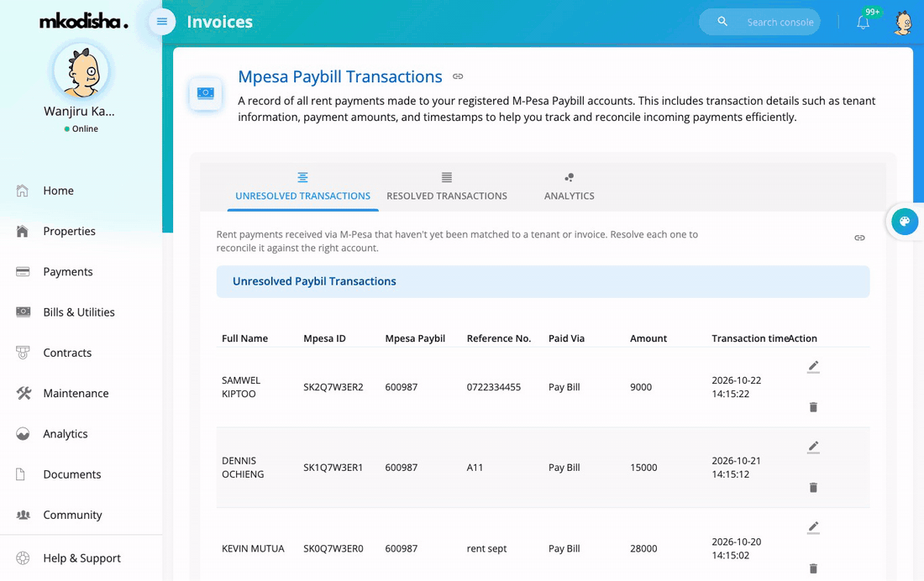This screenshot has height=581, width=924.
Task: Edit the KEVIN MUTUA transaction
Action: [x=813, y=527]
